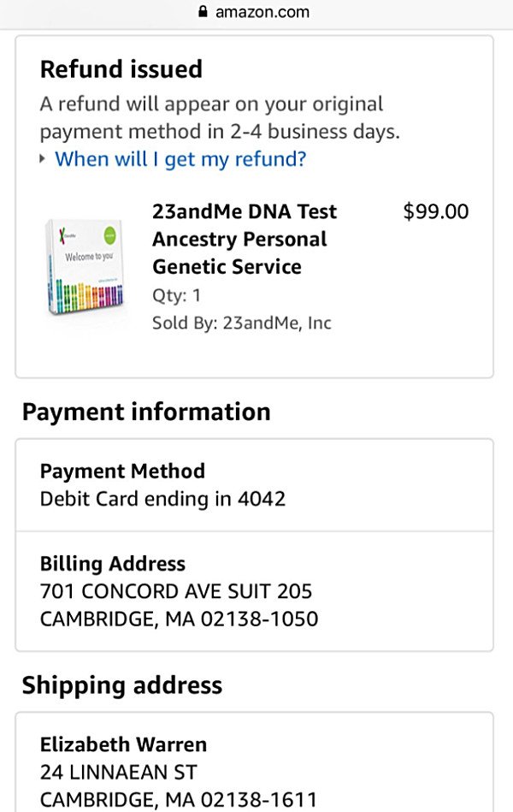Screen dimensions: 513x812
Task: Expand the refund disclosure triangle
Action: [x=43, y=159]
